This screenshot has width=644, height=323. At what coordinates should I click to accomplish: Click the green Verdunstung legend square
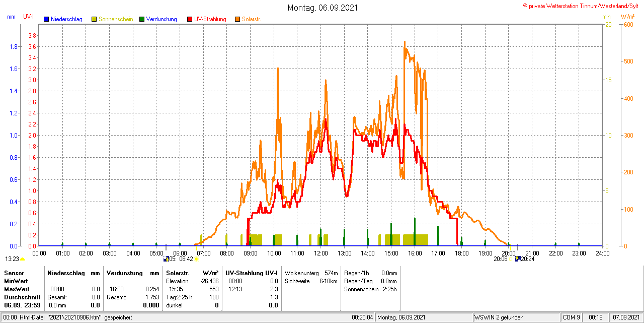click(142, 19)
